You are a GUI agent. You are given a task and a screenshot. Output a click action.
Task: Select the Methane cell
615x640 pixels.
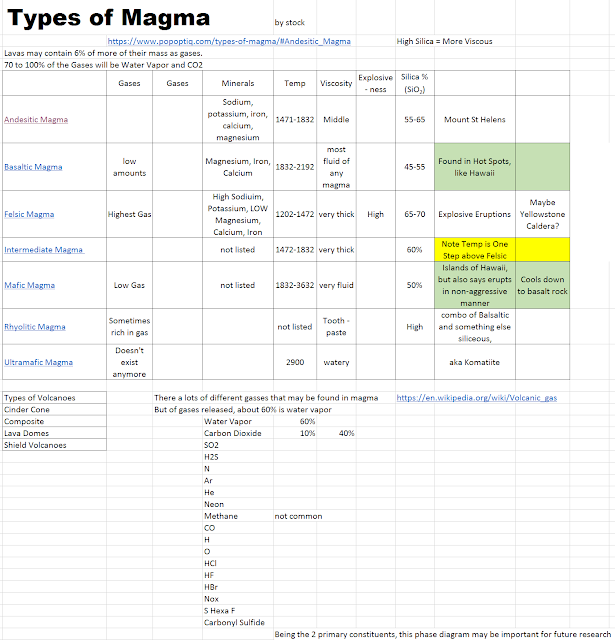[238, 516]
